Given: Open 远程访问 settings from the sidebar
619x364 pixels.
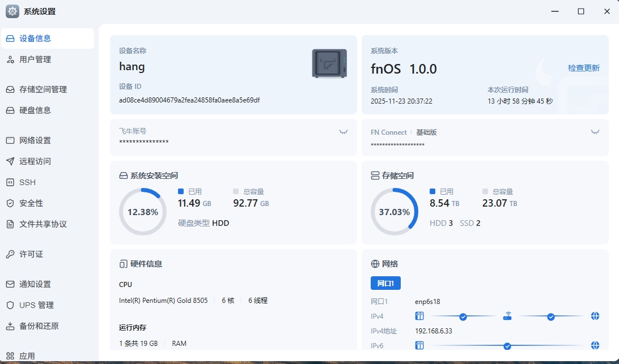Looking at the screenshot, I should click(x=34, y=161).
